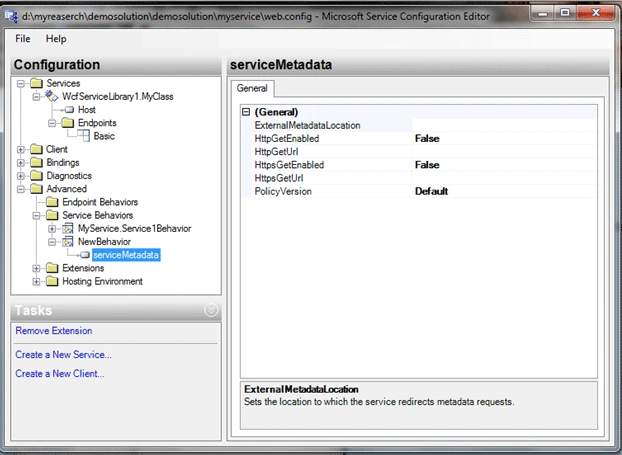Click the HttpsGetUrl value field
622x455 pixels.
click(x=504, y=178)
